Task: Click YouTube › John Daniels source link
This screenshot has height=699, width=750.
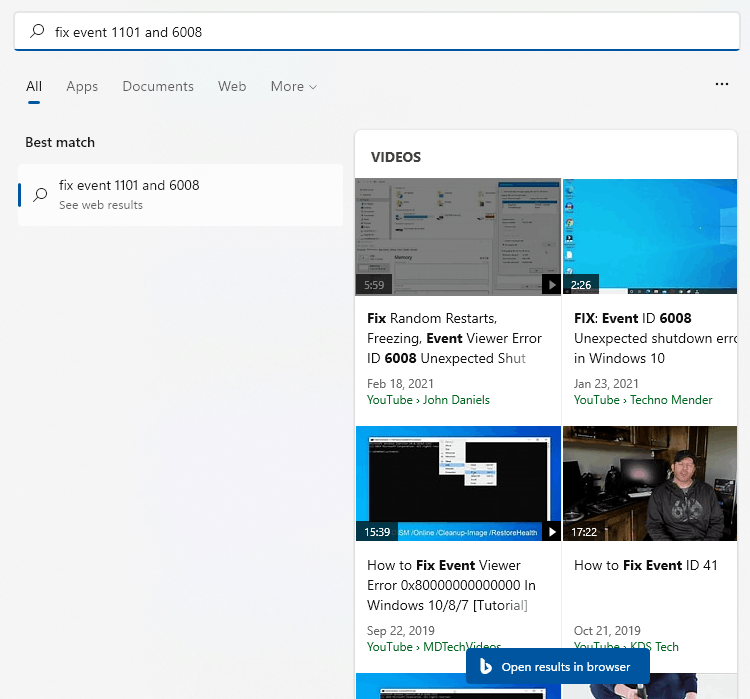Action: 428,400
